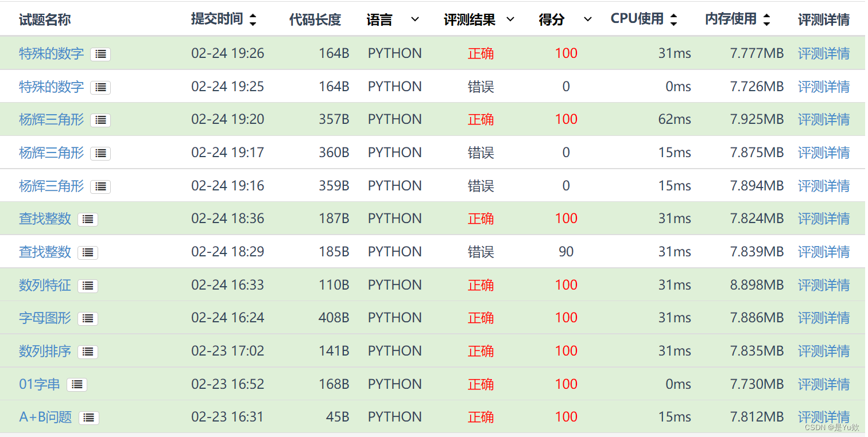The height and width of the screenshot is (437, 868).
Task: Click list icon beside 特殊的数字 at 19:26
Action: (x=100, y=54)
